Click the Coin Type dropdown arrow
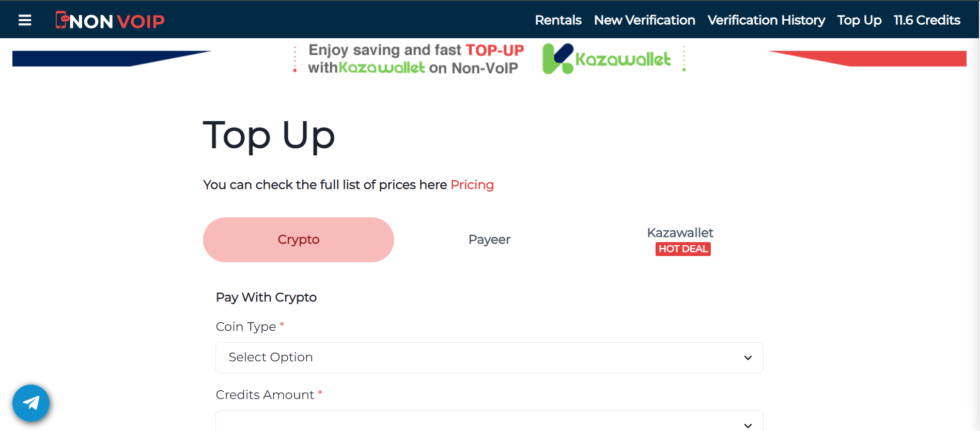Viewport: 980px width, 431px height. [748, 358]
